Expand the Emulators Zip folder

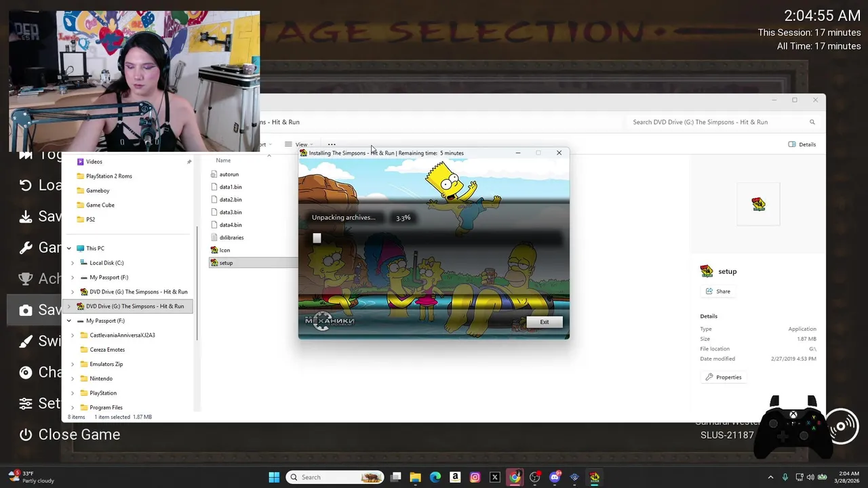tap(73, 364)
